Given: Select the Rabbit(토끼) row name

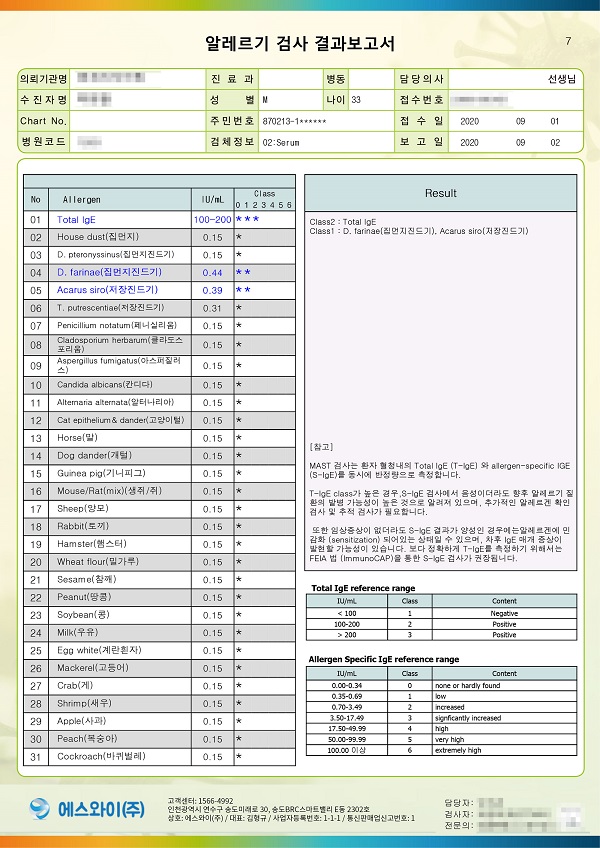Looking at the screenshot, I should point(84,526).
